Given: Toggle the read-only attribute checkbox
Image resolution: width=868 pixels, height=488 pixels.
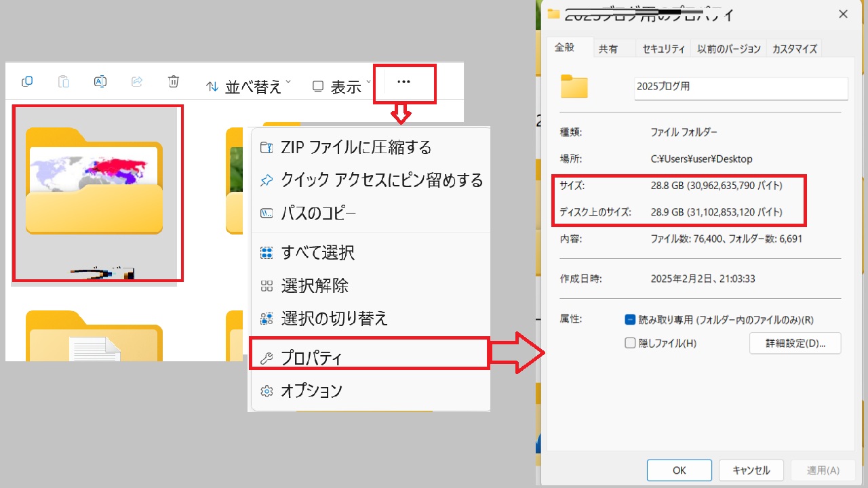Looking at the screenshot, I should click(x=630, y=319).
